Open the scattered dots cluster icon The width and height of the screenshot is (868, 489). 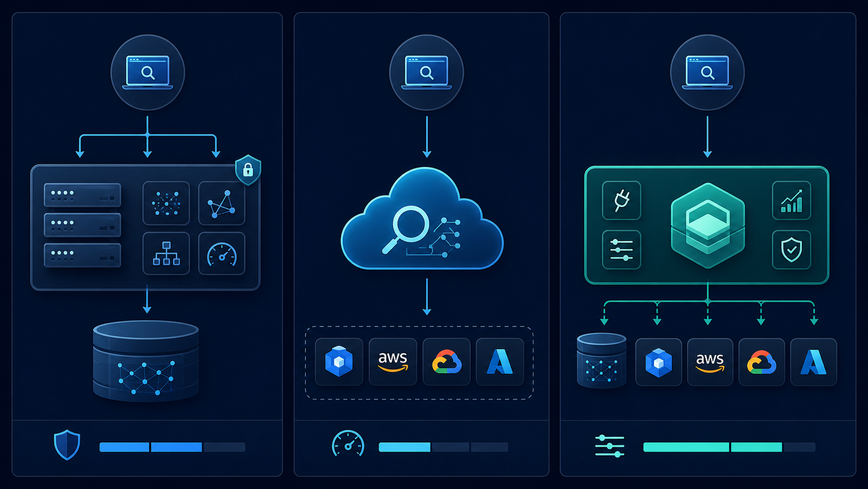166,203
